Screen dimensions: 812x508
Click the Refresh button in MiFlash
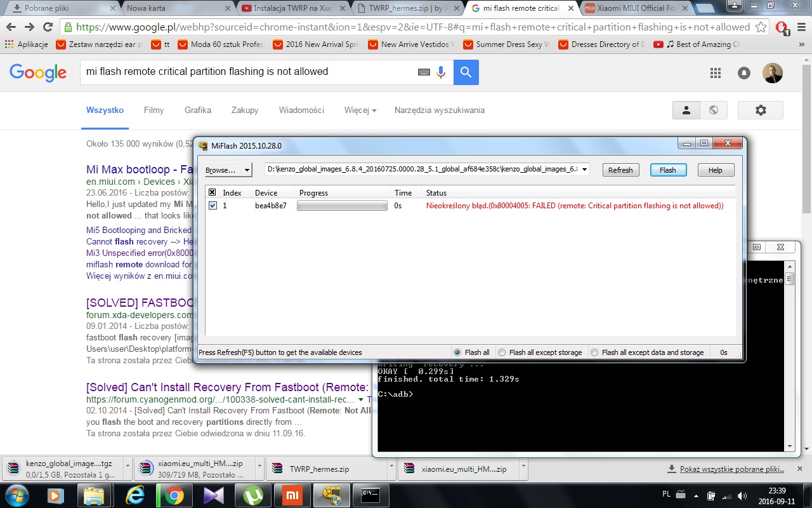(620, 170)
